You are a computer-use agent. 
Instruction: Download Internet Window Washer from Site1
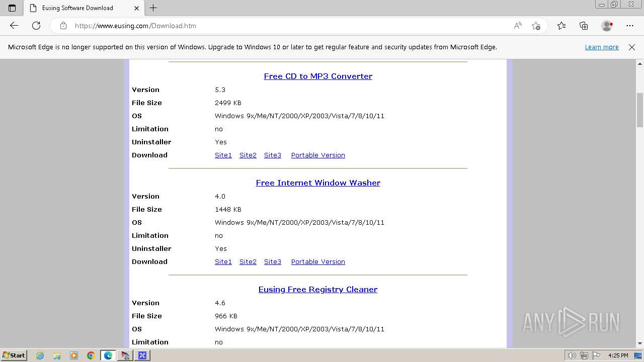pos(223,262)
